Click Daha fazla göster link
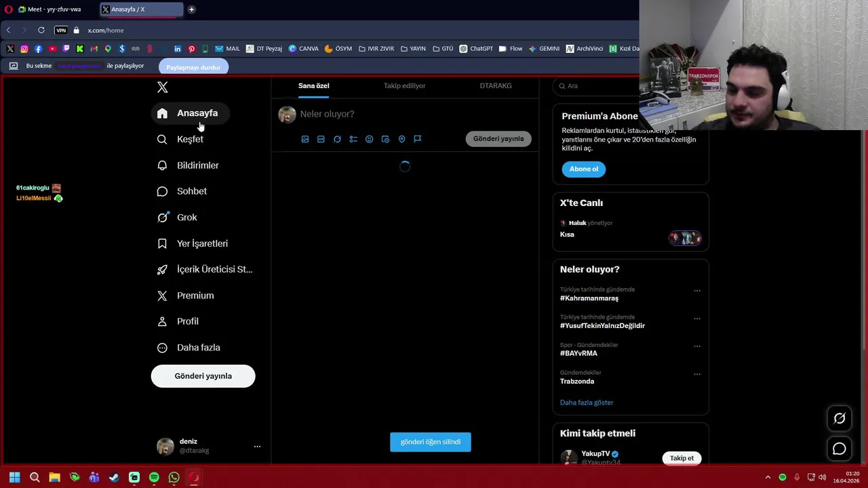Image resolution: width=868 pixels, height=488 pixels. point(587,403)
